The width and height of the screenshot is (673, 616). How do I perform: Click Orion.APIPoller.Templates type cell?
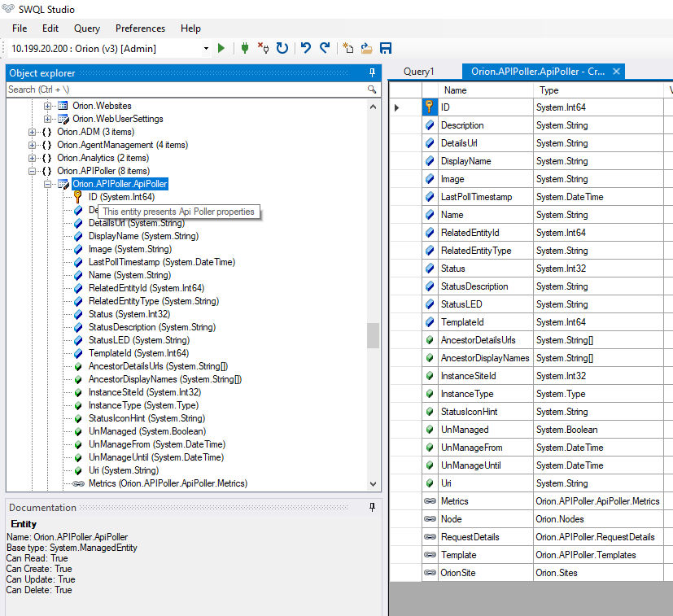pyautogui.click(x=598, y=555)
